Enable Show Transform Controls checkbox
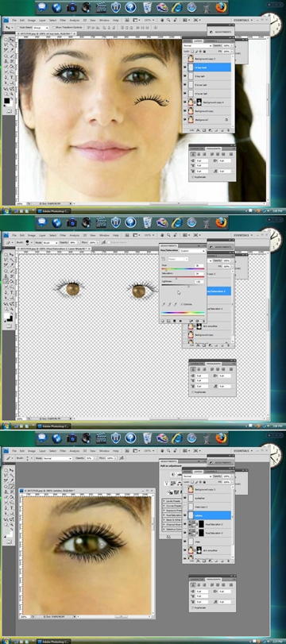Viewport: 286px width, 644px height. point(54,27)
